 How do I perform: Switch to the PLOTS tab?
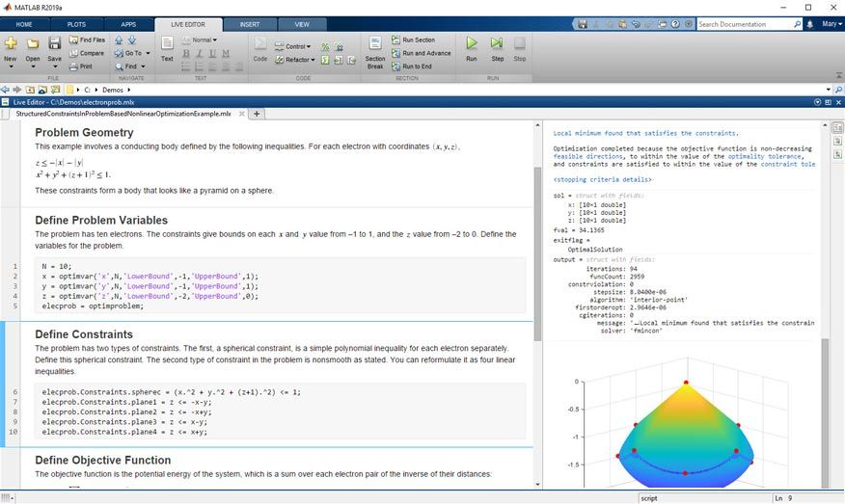click(x=76, y=24)
